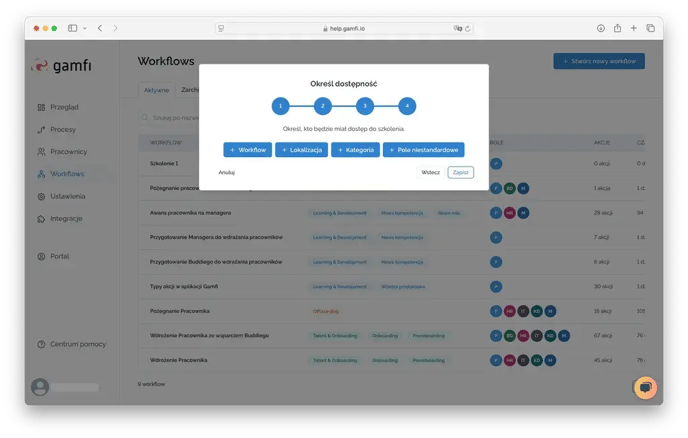
Task: Click the Przegląd dashboard icon in sidebar
Action: point(41,107)
